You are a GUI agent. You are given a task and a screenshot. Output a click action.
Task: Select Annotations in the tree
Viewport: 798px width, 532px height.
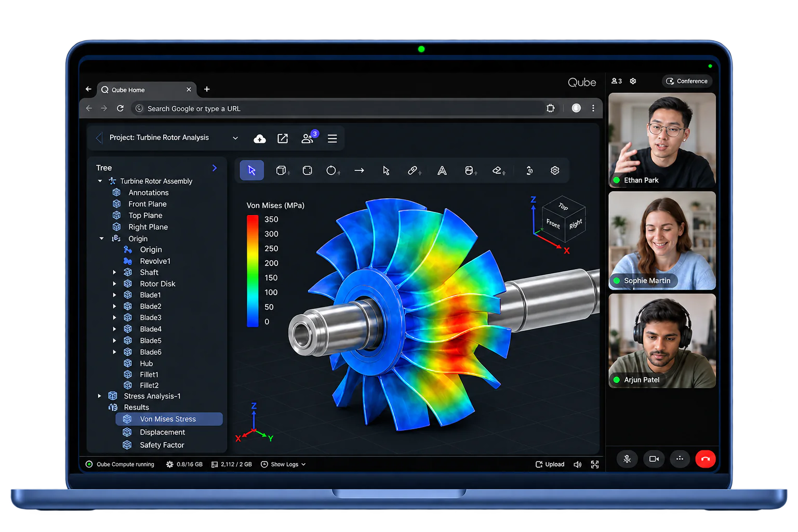(149, 193)
